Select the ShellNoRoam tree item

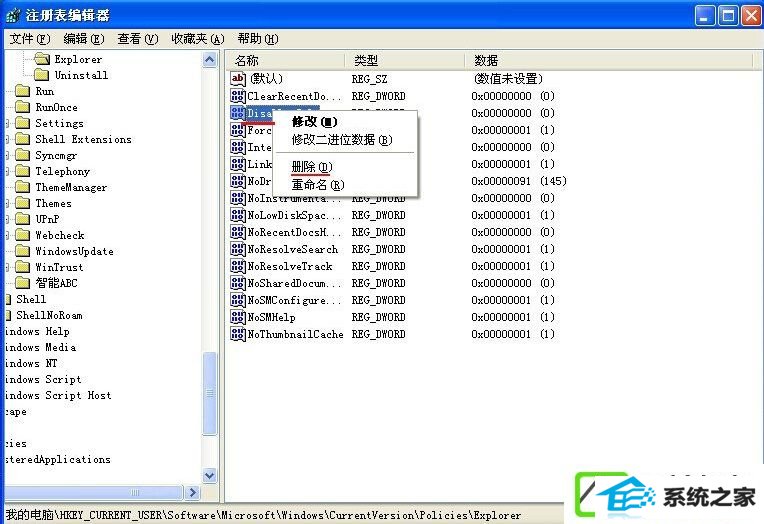(49, 315)
